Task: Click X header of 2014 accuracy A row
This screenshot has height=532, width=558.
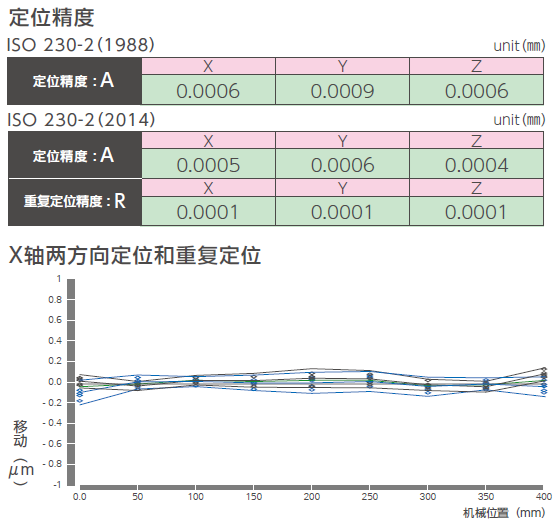Action: 208,141
